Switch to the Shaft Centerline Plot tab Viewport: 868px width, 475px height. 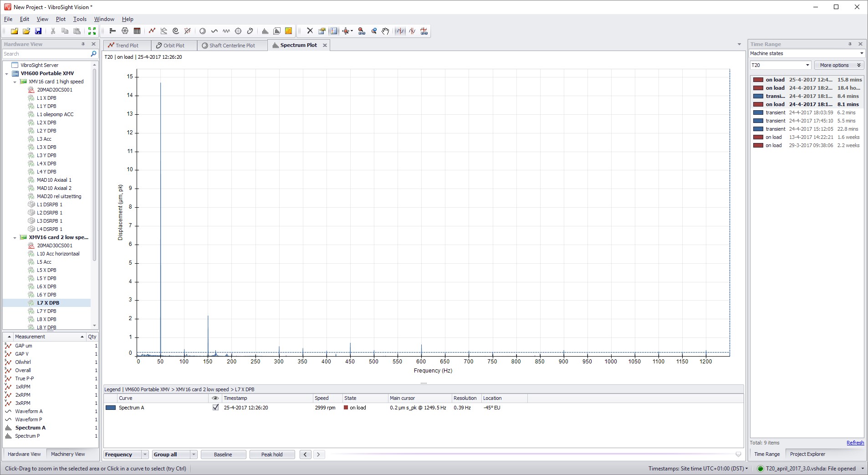[x=232, y=45]
